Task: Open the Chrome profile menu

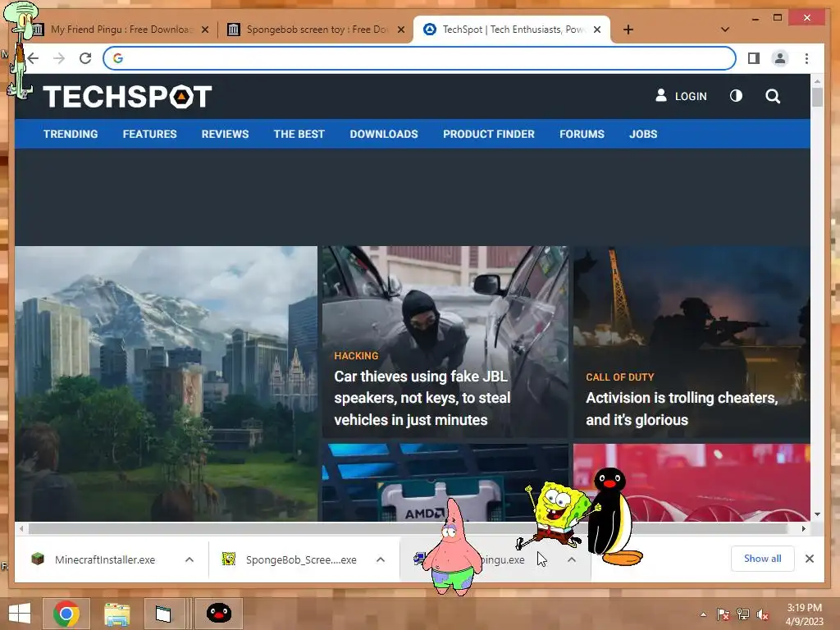Action: [x=780, y=58]
